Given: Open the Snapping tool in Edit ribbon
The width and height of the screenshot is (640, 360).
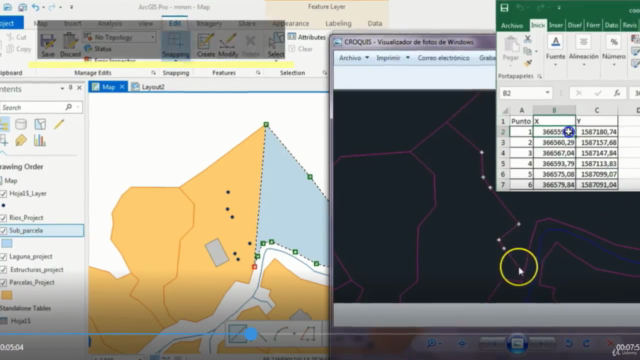Looking at the screenshot, I should coord(176,45).
